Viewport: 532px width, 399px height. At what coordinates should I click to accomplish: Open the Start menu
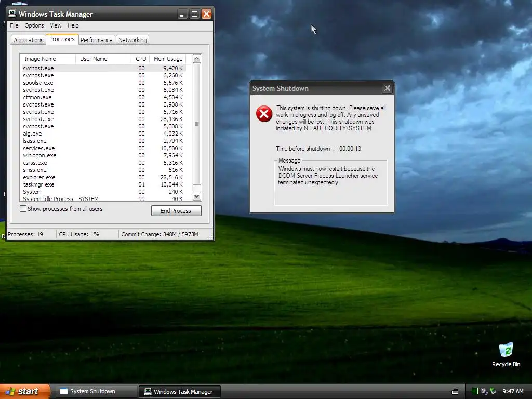24,391
